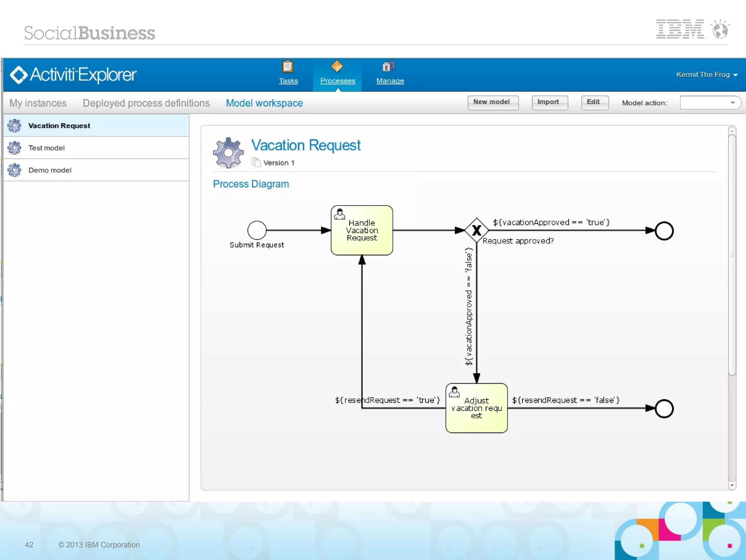746x560 pixels.
Task: Click the Processes diamond icon
Action: (x=337, y=66)
